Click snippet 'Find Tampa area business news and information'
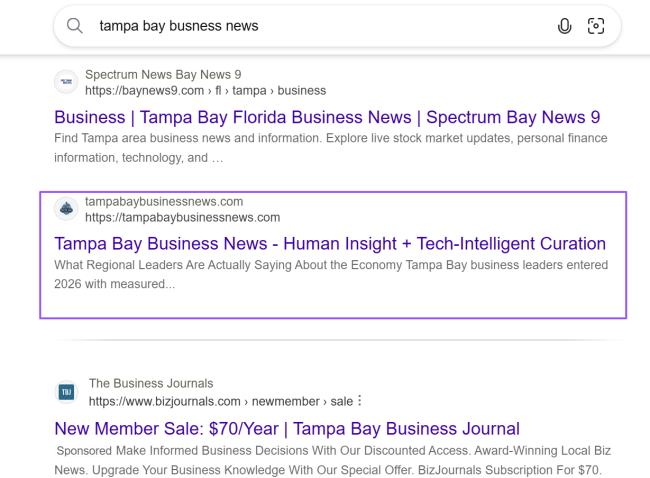 click(x=331, y=148)
